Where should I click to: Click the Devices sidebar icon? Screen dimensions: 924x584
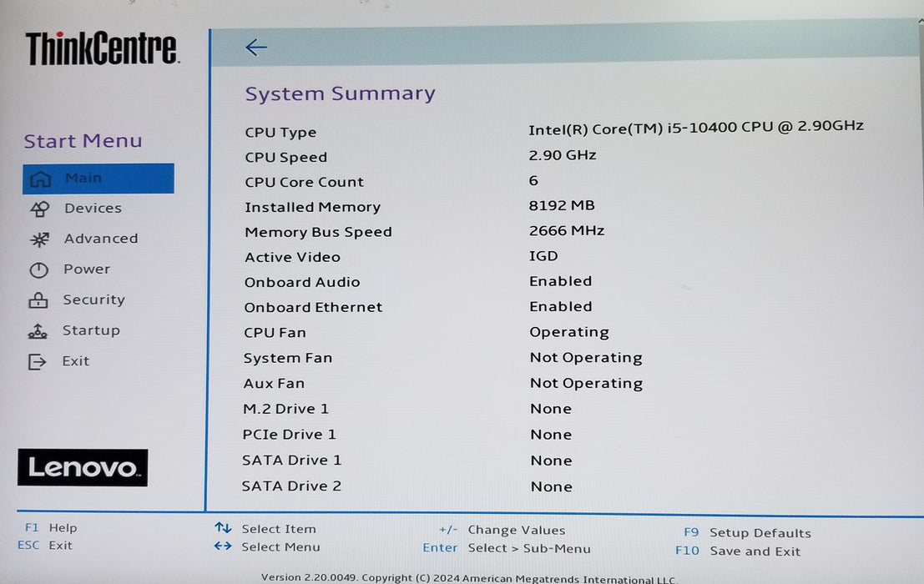pyautogui.click(x=39, y=209)
